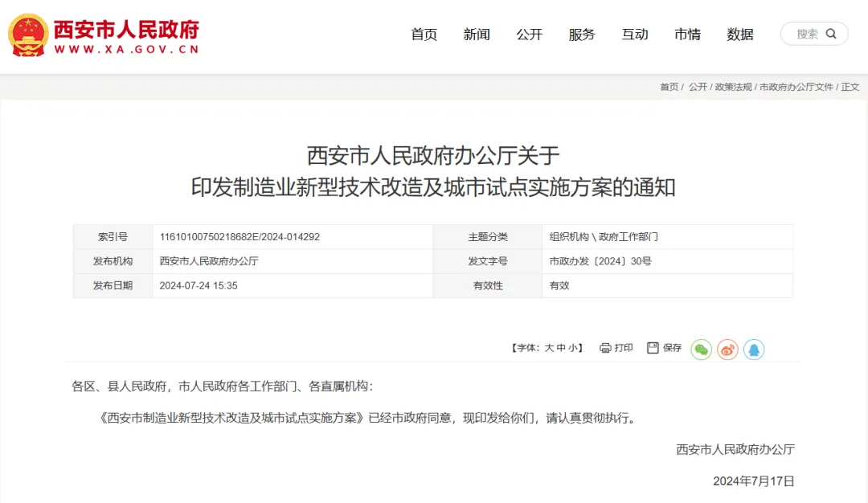Click the 发布机构 label cell
This screenshot has width=868, height=503.
113,261
